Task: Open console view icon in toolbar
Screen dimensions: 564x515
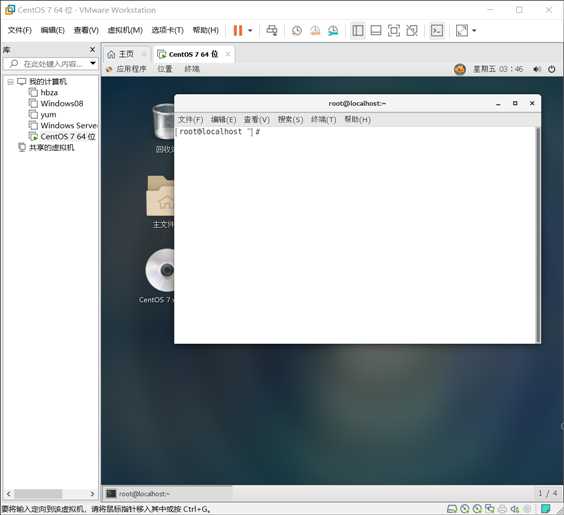Action: 437,31
